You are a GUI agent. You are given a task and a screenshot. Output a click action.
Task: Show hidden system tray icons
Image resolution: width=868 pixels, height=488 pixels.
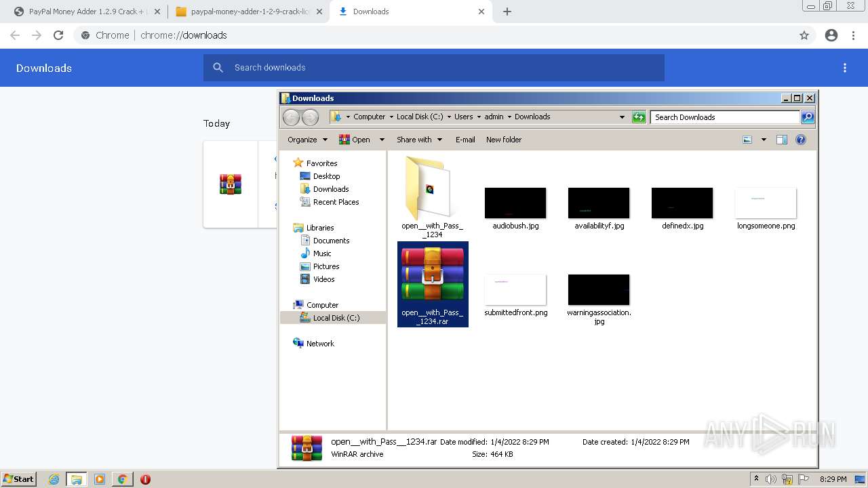[x=757, y=479]
